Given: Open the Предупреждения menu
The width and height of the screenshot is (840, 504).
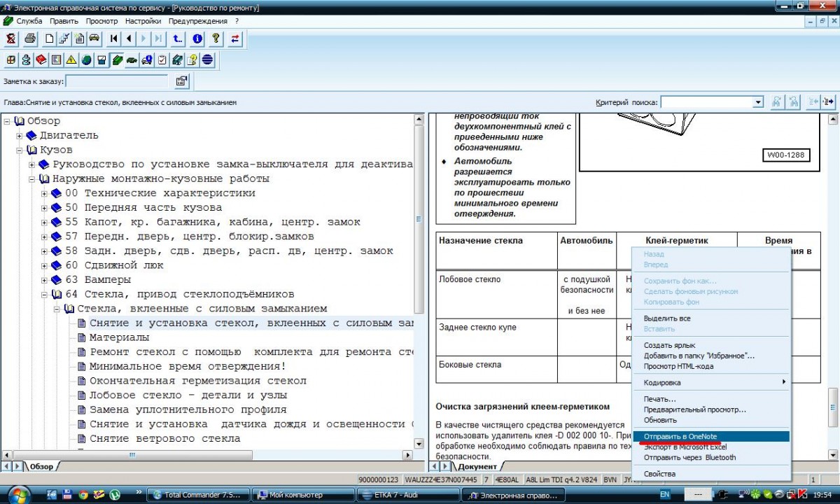Looking at the screenshot, I should pos(198,21).
